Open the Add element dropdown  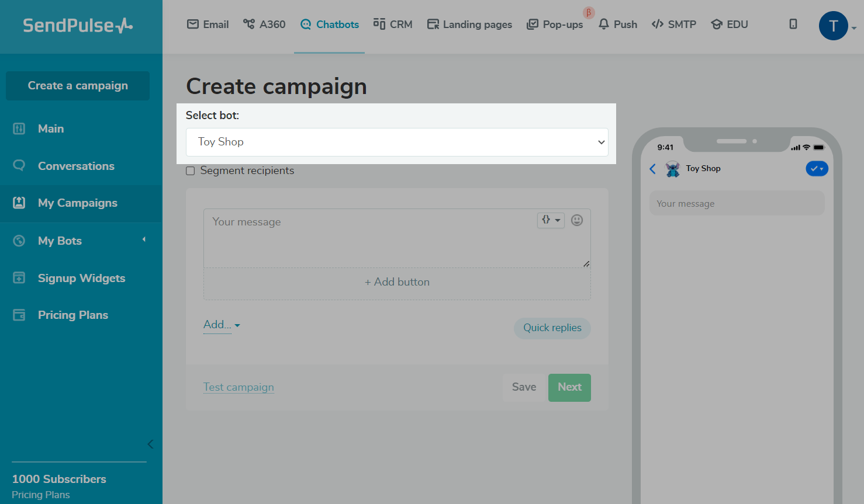coord(222,325)
